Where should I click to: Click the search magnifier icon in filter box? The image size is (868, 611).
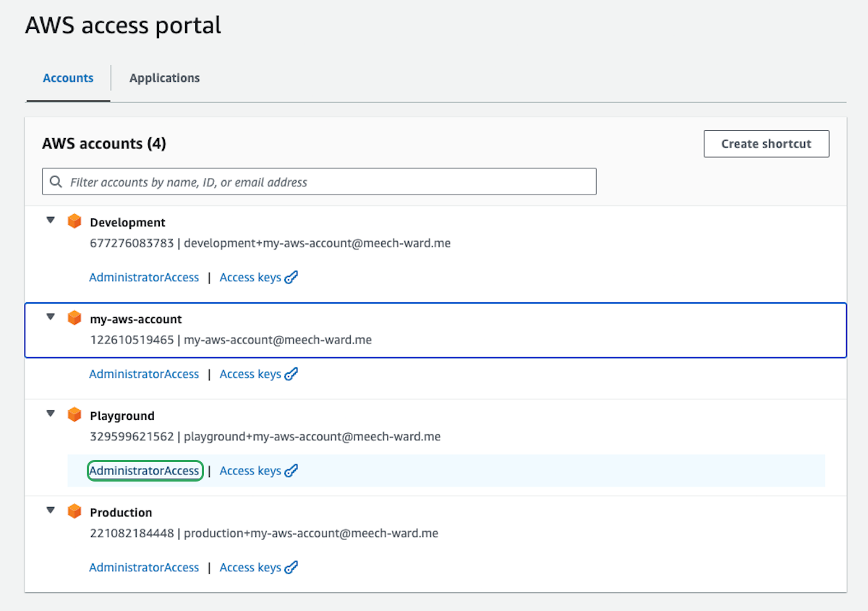[56, 182]
